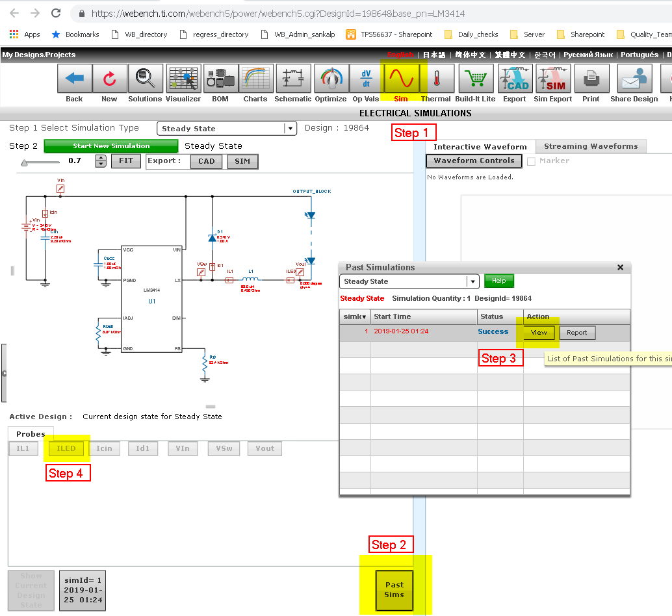Toggle the Vin probe button
The width and height of the screenshot is (672, 616).
[x=183, y=448]
